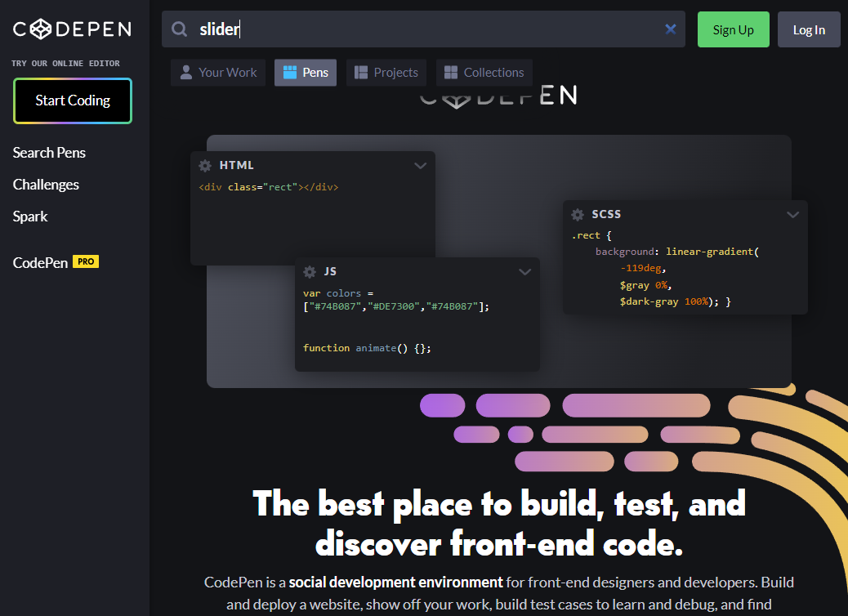Click the CodePen logo in sidebar

[72, 29]
